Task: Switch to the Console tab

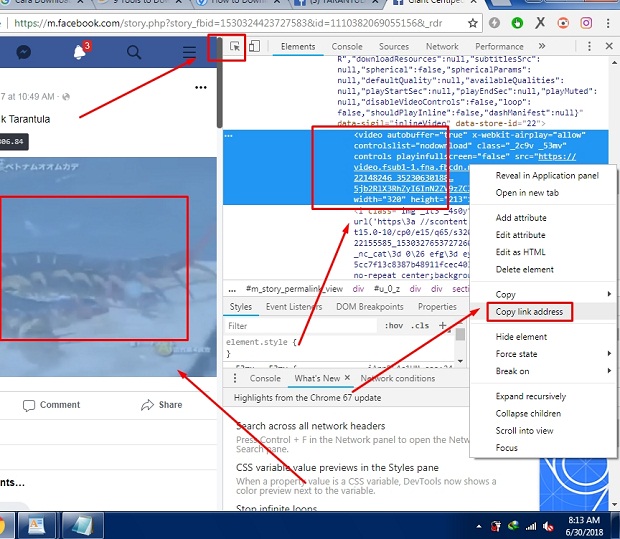Action: click(347, 47)
